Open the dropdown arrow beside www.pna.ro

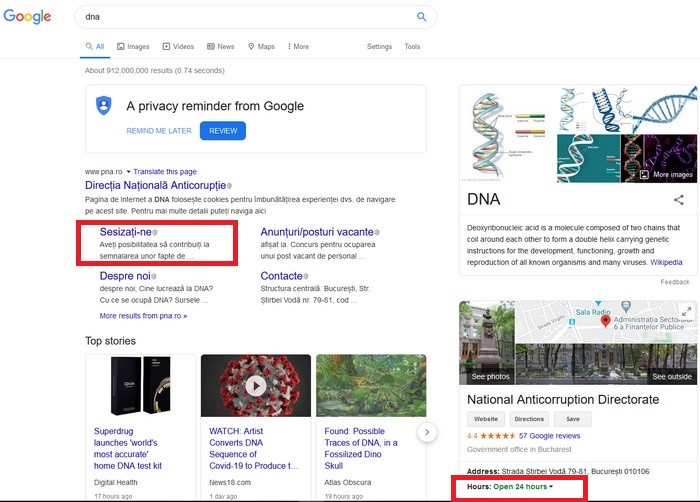coord(128,172)
